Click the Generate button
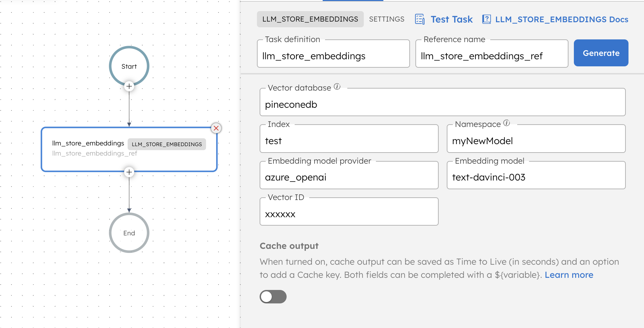Image resolution: width=644 pixels, height=328 pixels. tap(601, 53)
